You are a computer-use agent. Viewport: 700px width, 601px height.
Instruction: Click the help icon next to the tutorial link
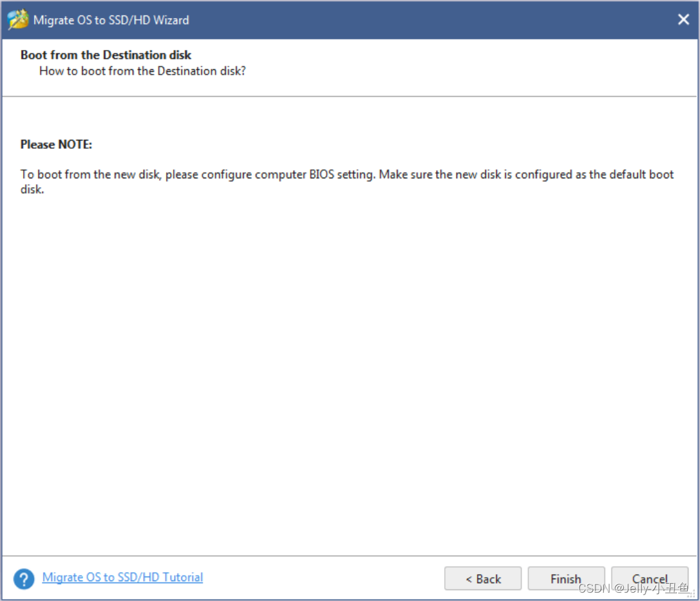24,578
